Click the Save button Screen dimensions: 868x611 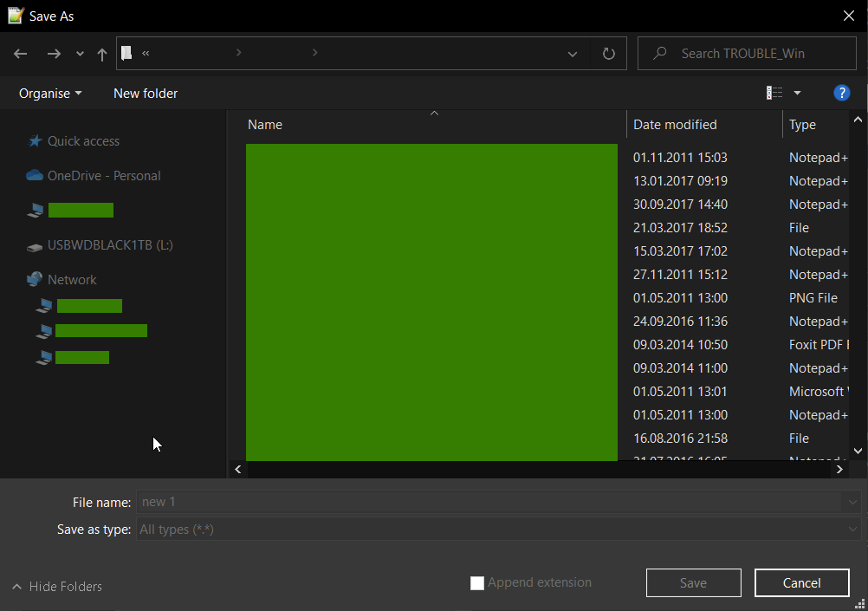pos(693,582)
